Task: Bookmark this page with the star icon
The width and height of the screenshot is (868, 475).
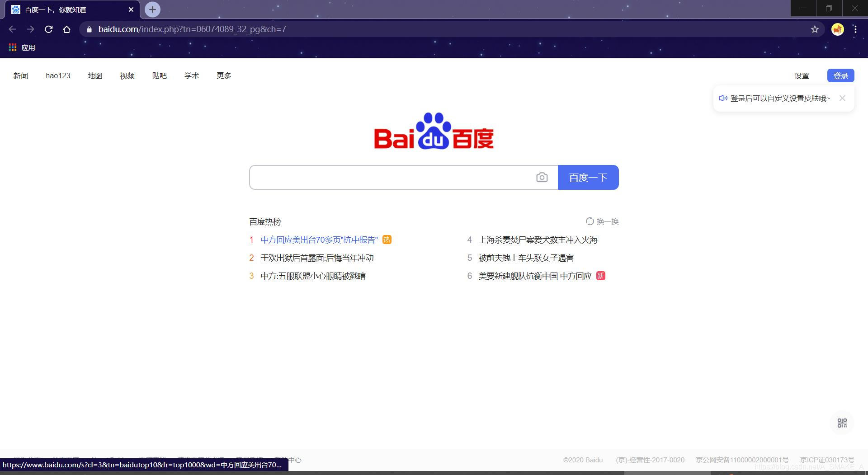Action: point(815,29)
